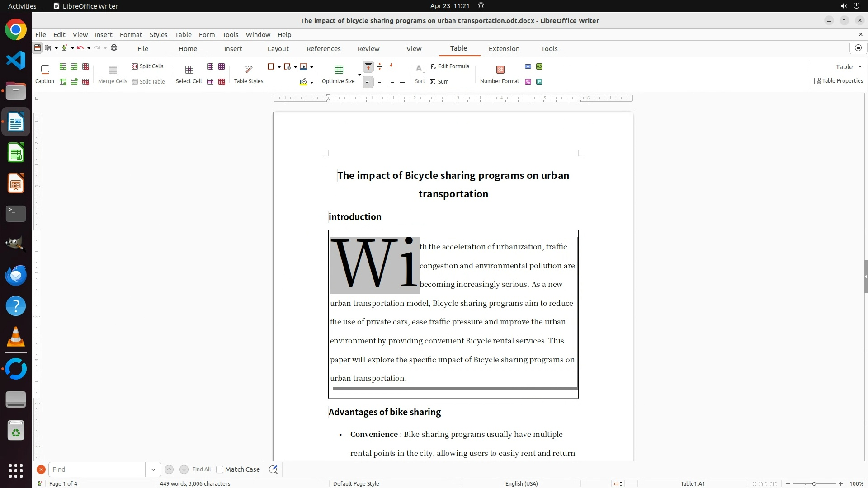Toggle align top cell alignment
This screenshot has width=868, height=488.
(x=368, y=66)
